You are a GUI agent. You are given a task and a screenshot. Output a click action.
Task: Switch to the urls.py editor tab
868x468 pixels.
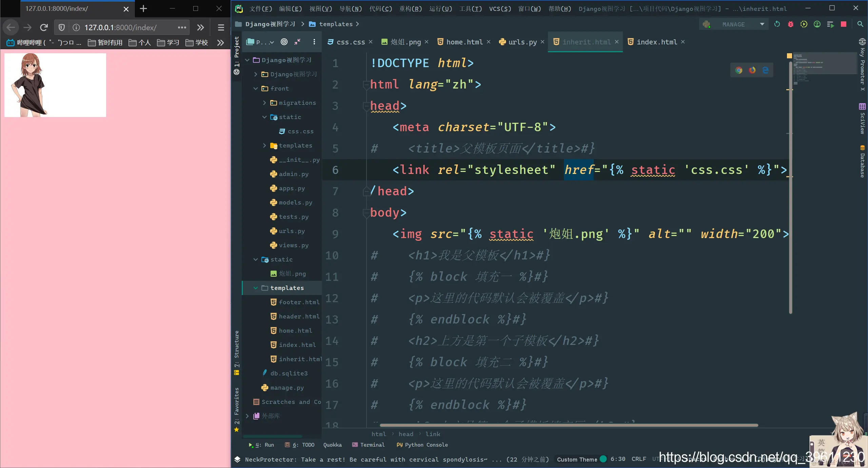click(522, 42)
